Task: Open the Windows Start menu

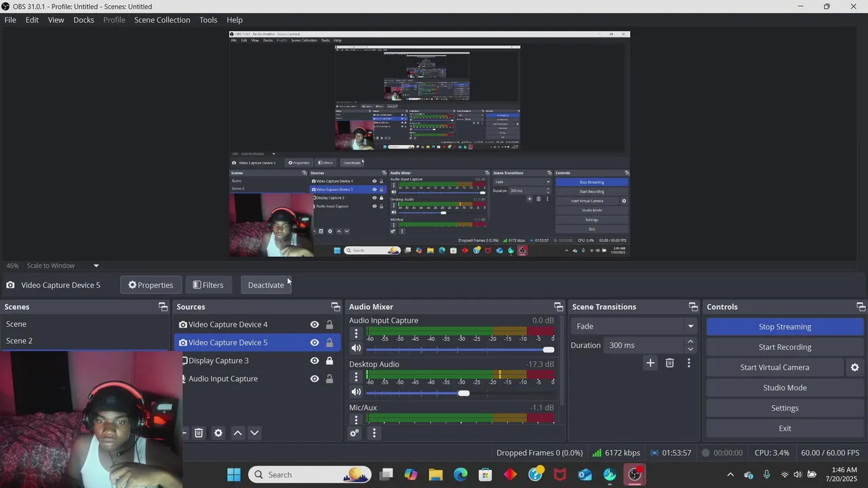Action: pos(234,474)
